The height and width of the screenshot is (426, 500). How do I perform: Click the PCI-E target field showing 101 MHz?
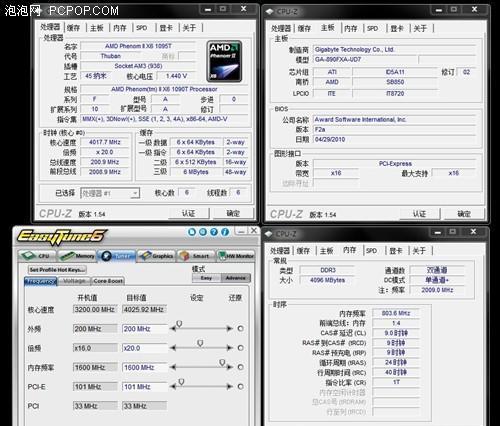145,387
